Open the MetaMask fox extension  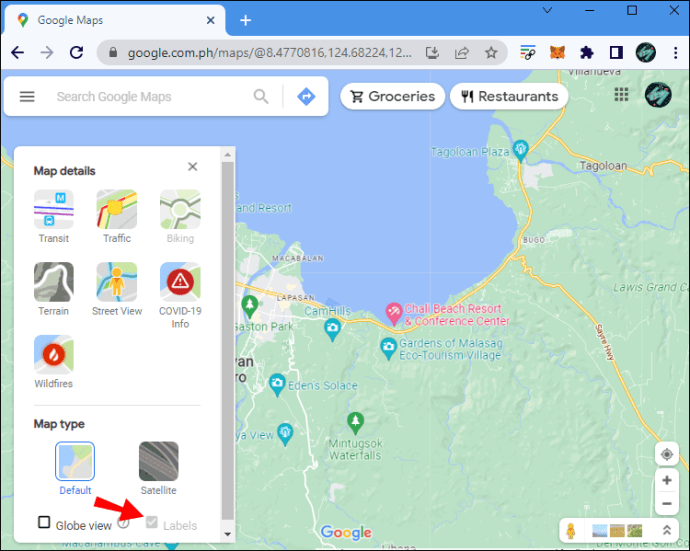(557, 53)
